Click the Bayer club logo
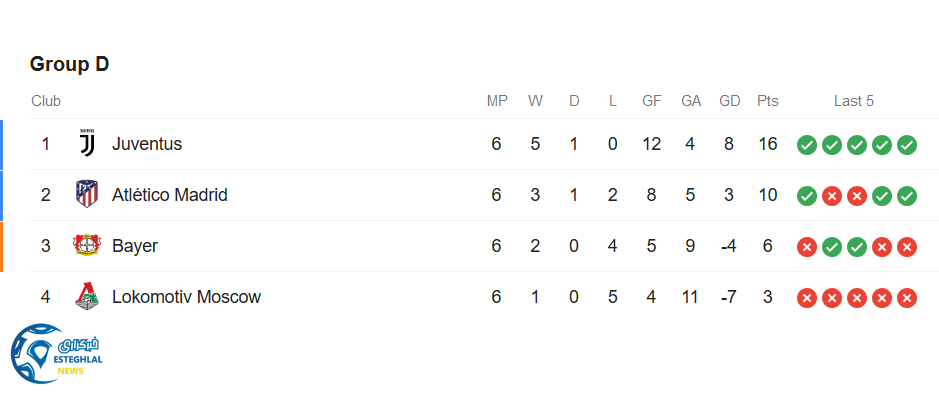 point(87,246)
